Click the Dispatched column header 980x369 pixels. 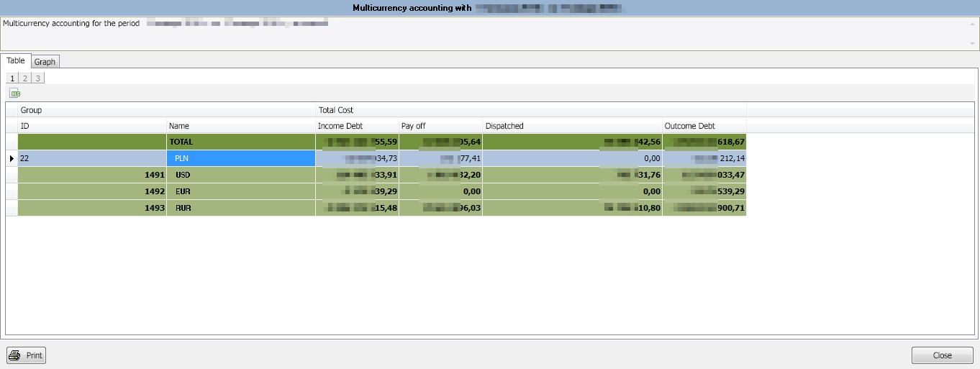click(572, 126)
